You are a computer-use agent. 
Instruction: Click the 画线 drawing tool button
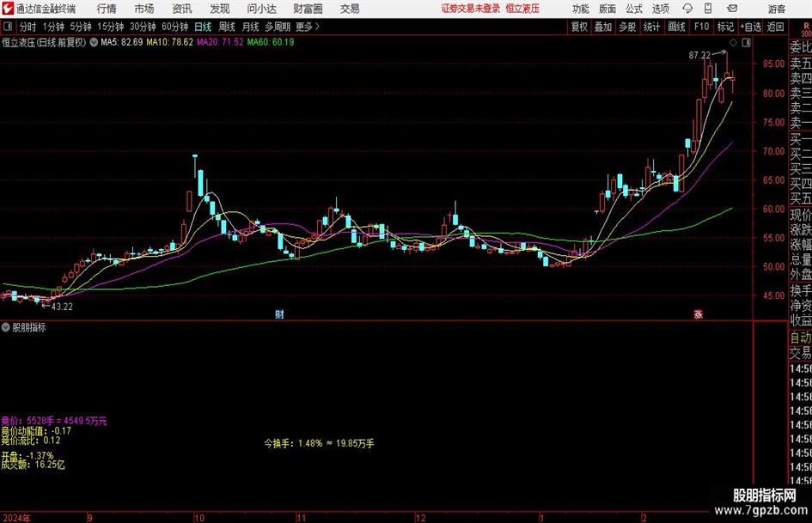pyautogui.click(x=676, y=27)
